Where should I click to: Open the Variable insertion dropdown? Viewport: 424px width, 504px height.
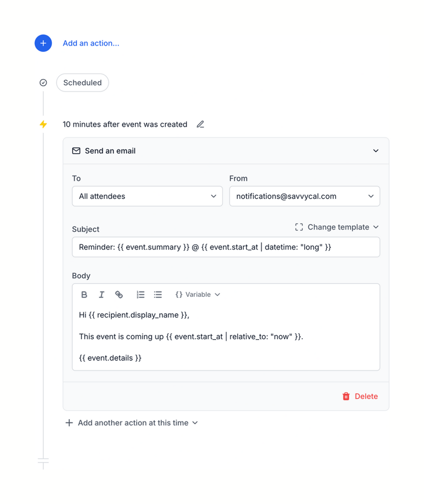tap(197, 294)
